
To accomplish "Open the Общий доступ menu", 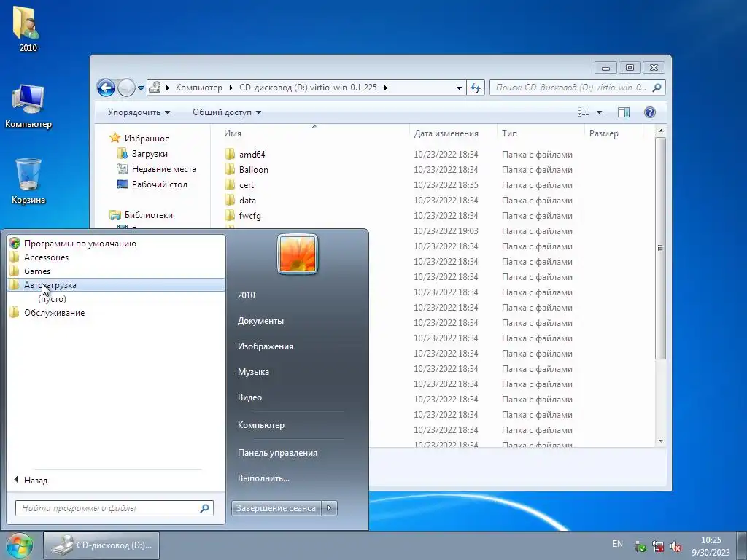I will tap(227, 112).
